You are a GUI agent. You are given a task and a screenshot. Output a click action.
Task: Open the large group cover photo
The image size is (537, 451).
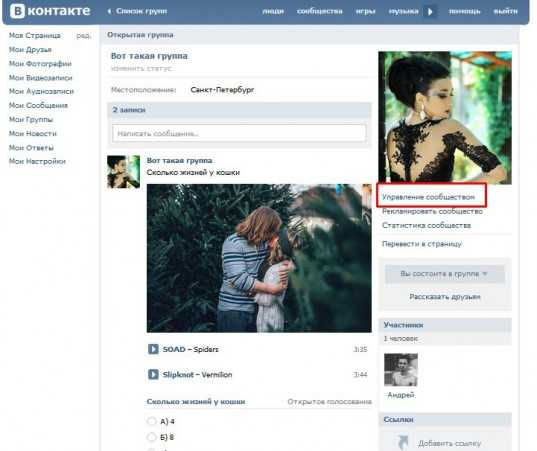pyautogui.click(x=445, y=117)
